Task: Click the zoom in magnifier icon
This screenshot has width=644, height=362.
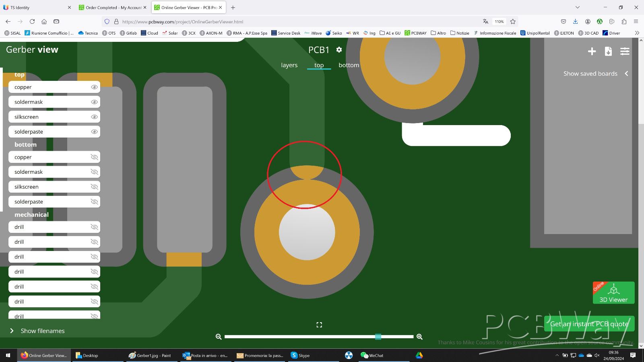Action: tap(419, 337)
